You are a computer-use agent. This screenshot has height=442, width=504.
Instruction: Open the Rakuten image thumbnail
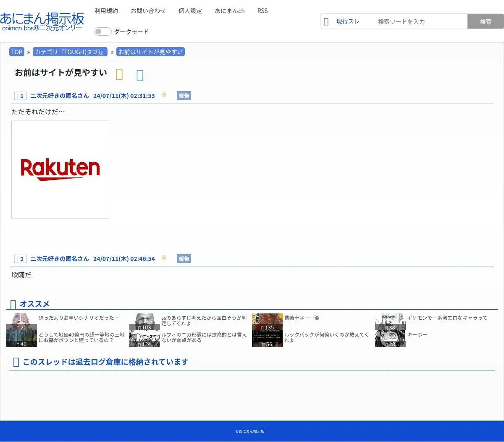[60, 169]
